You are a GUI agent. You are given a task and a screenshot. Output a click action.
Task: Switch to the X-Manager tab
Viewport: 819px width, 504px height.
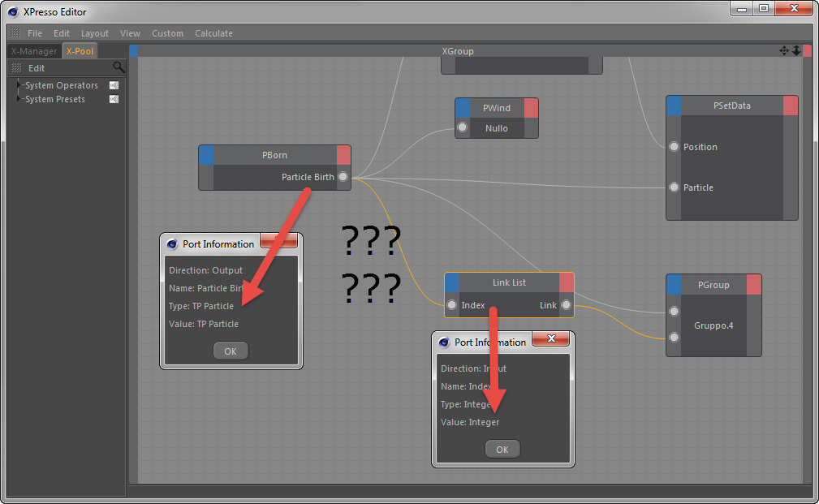pyautogui.click(x=34, y=51)
